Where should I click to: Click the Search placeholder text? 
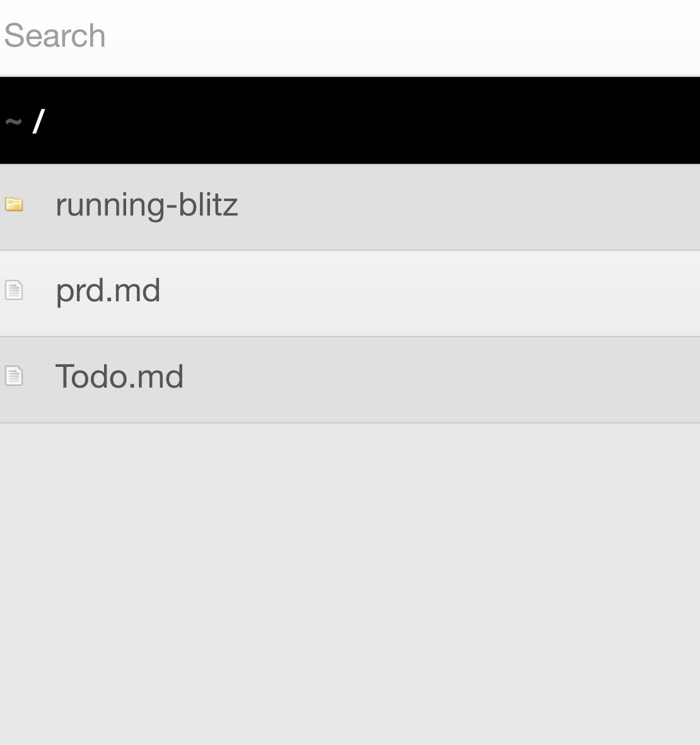tap(55, 36)
